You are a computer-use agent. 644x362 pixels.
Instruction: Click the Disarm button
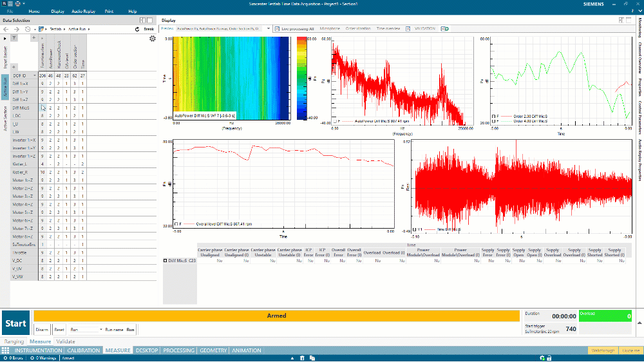click(43, 329)
